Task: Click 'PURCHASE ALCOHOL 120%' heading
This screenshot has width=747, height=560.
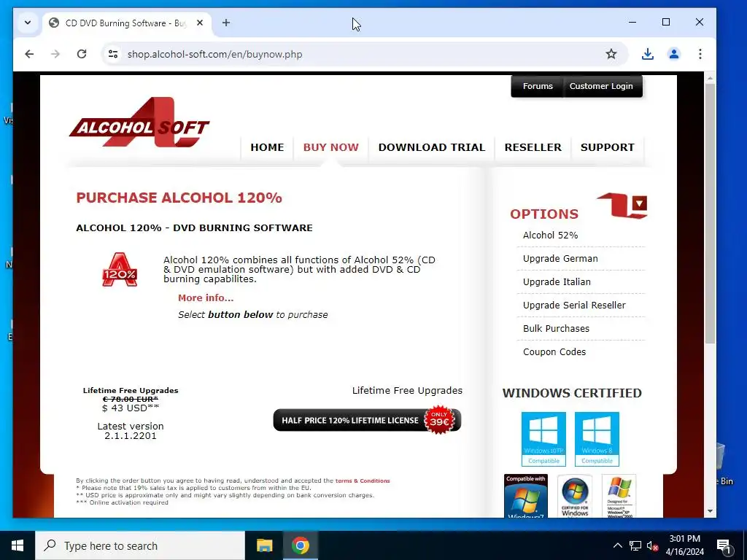Action: tap(179, 198)
